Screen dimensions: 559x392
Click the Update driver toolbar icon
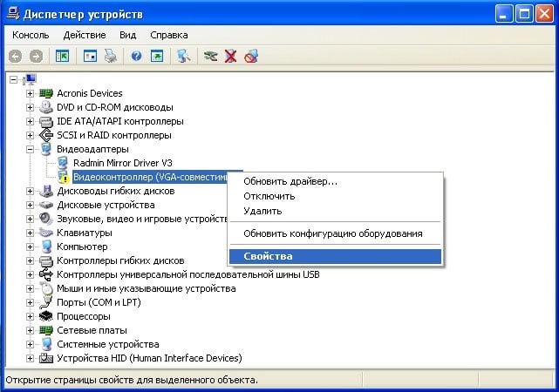210,56
